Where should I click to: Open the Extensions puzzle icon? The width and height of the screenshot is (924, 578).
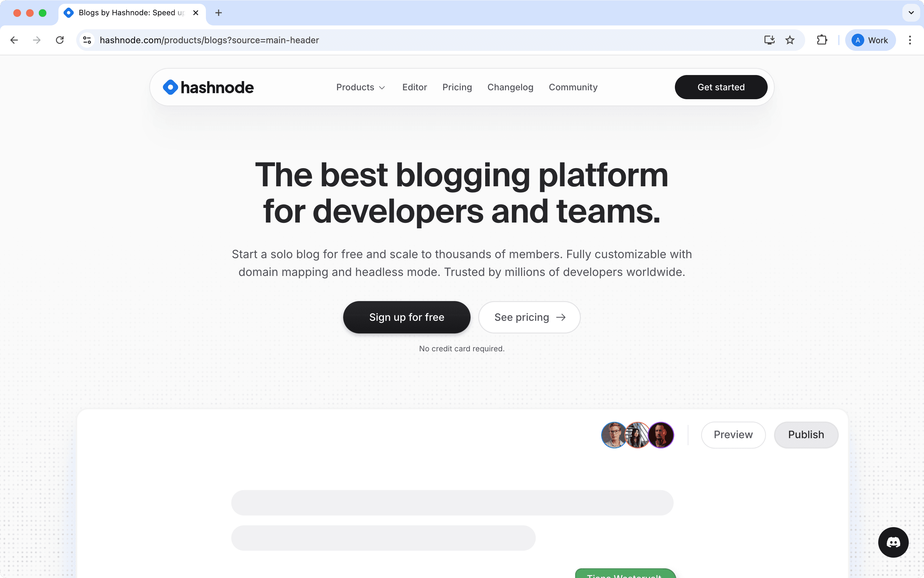(822, 40)
